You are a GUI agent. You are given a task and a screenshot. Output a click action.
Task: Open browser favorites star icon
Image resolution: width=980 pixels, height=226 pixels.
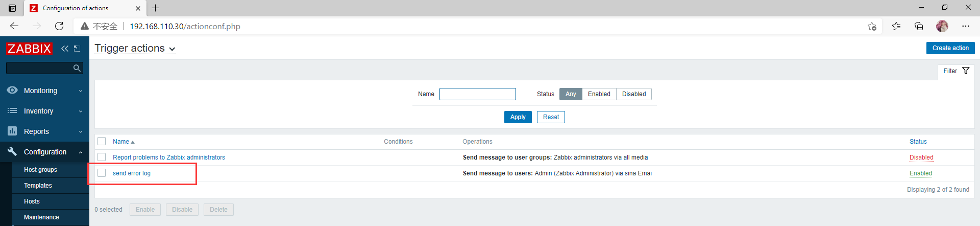pos(896,26)
